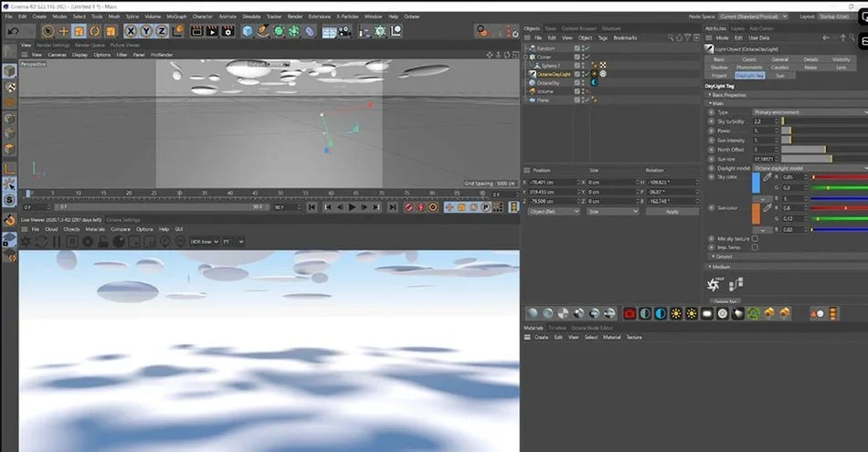Go to start of animation
This screenshot has height=452, width=868.
[312, 207]
